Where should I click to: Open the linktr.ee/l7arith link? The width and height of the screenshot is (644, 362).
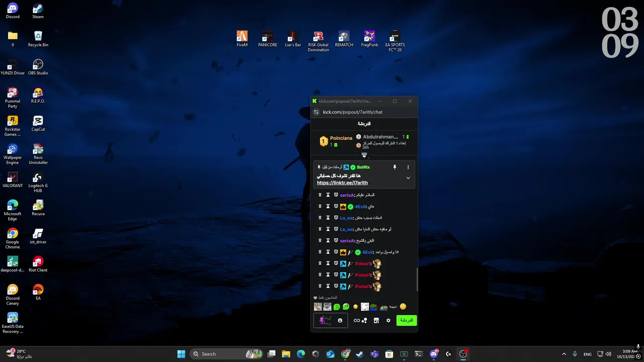[x=342, y=183]
